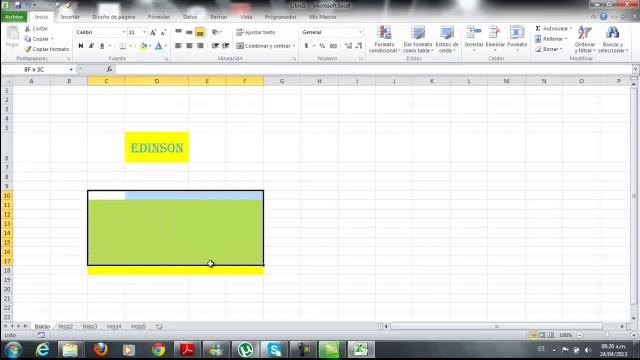This screenshot has width=640, height=360.
Task: Open text orientation options
Action: coord(216,32)
